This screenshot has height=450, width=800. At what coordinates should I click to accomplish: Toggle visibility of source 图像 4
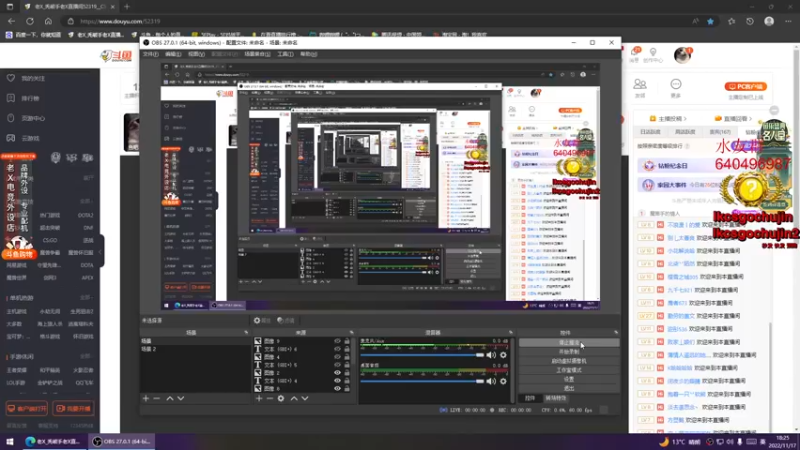[x=337, y=357]
